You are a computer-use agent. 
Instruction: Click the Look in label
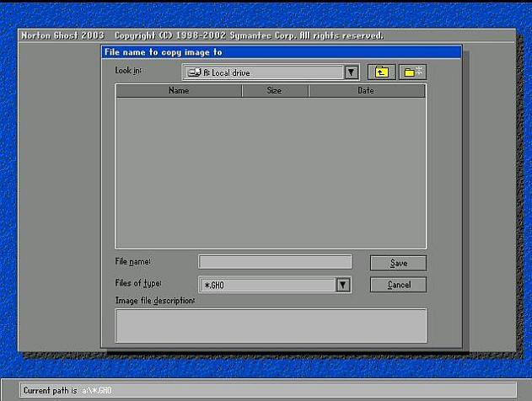[128, 71]
